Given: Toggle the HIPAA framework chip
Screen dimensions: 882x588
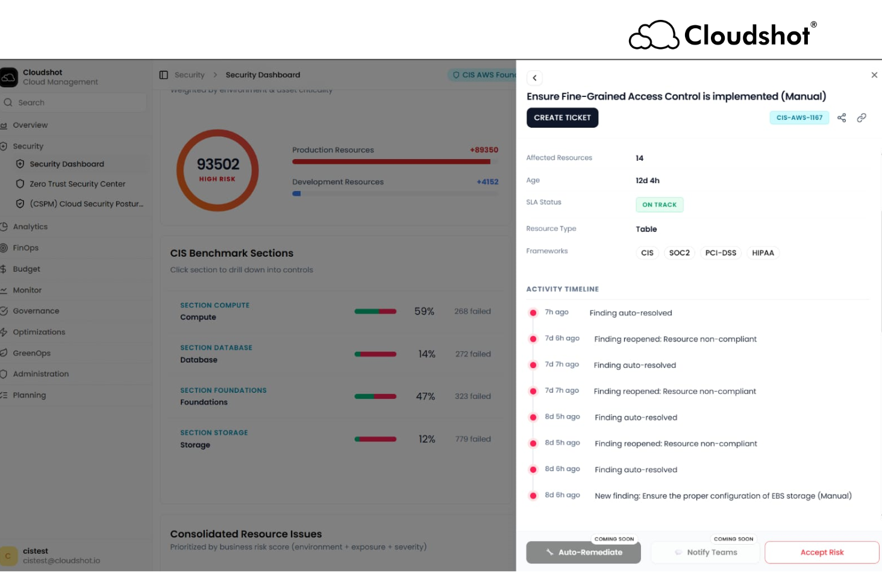Looking at the screenshot, I should [763, 252].
